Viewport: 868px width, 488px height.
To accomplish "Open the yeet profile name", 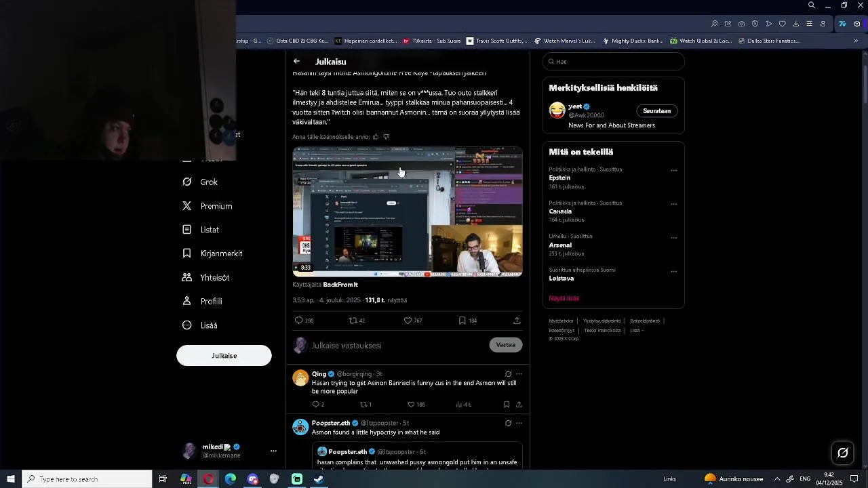I will 575,106.
